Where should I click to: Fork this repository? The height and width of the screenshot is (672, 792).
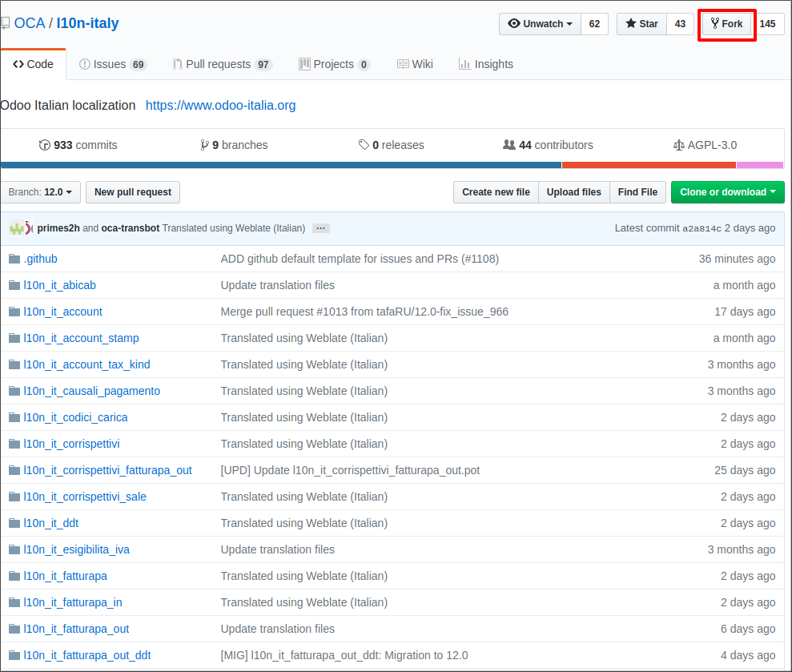pos(726,24)
